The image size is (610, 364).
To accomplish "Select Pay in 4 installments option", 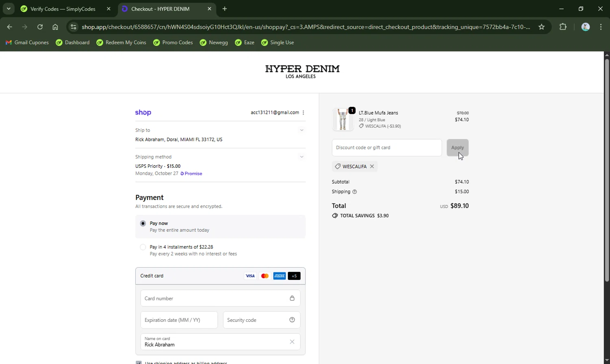I will tap(143, 247).
